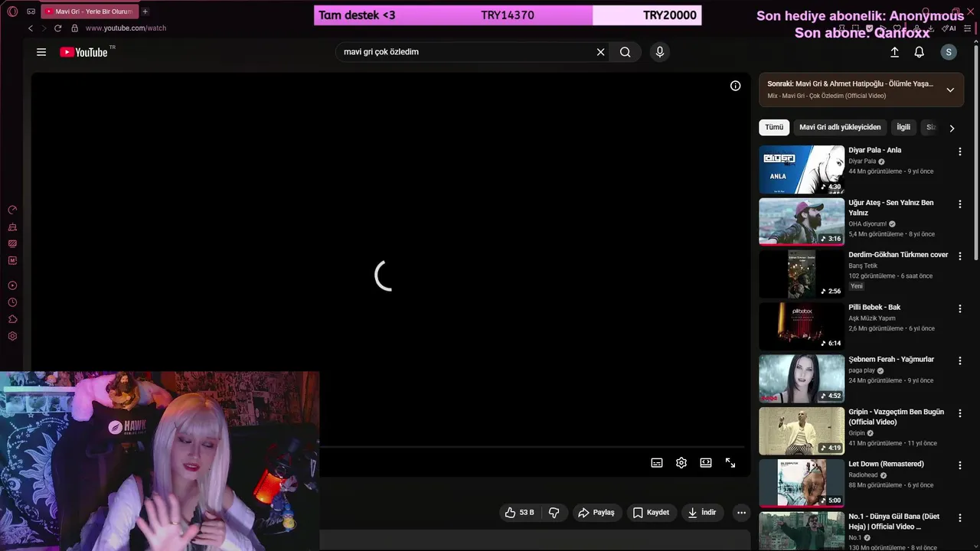Screen dimensions: 980x551
Task: Open GX Cleaner broom in the sidebar
Action: pyautogui.click(x=12, y=227)
